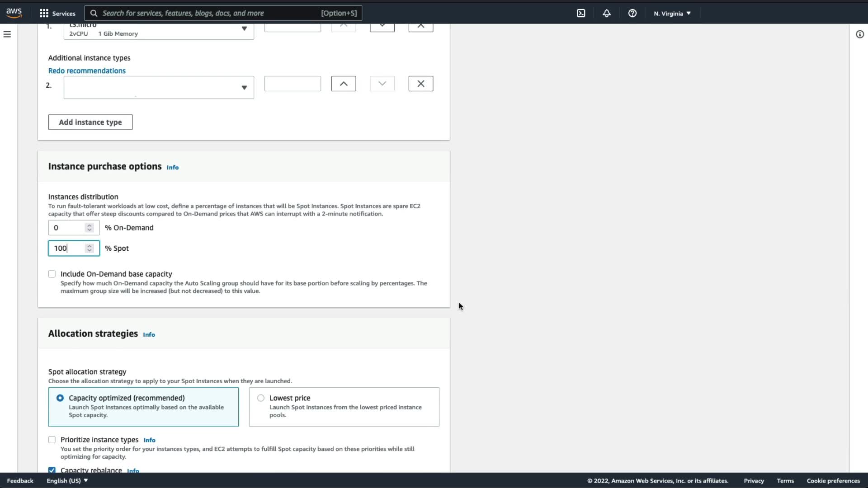
Task: Enable Include On-Demand base capacity
Action: pyautogui.click(x=52, y=274)
